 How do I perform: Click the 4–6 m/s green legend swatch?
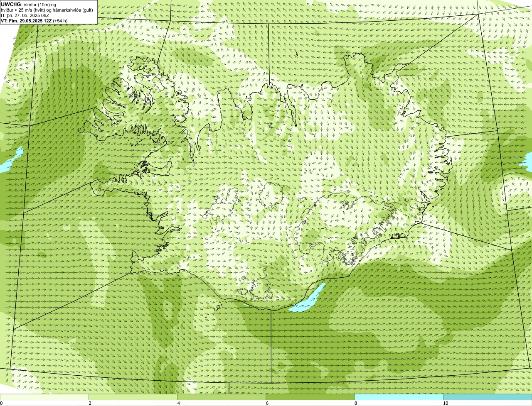pyautogui.click(x=222, y=397)
